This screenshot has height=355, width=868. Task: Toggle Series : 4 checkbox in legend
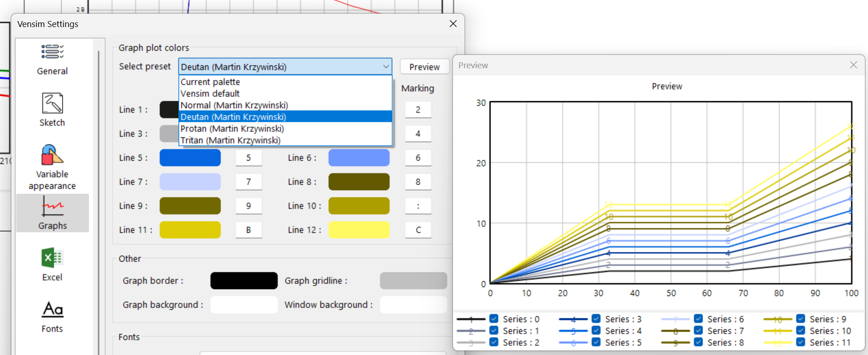596,330
